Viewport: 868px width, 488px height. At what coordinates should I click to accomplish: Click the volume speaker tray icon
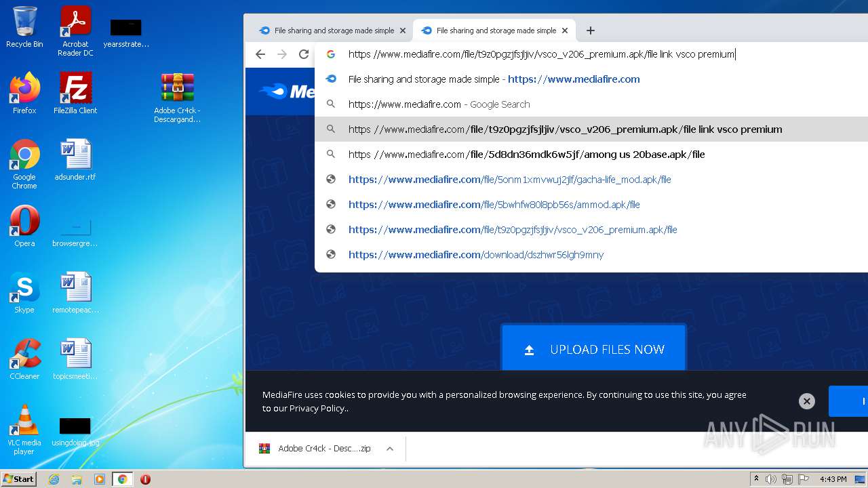[771, 479]
